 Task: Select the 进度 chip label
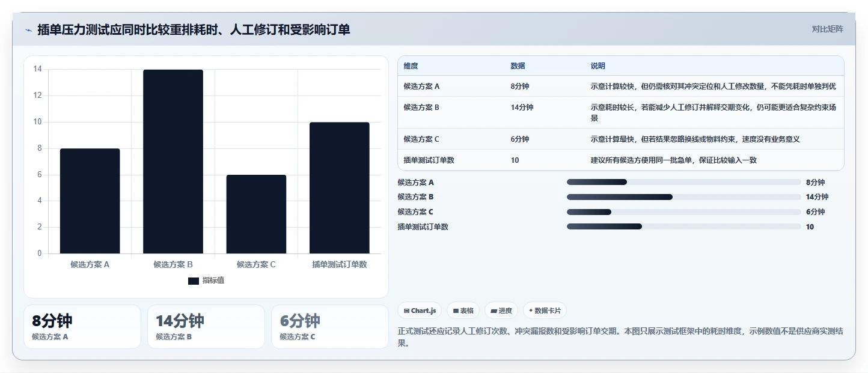tap(506, 311)
